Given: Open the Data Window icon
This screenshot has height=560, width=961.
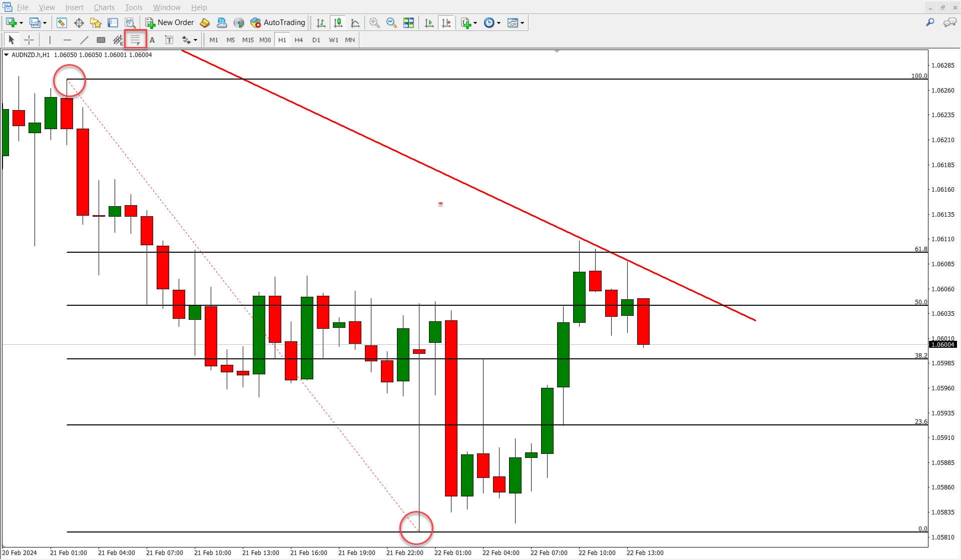Looking at the screenshot, I should [79, 23].
